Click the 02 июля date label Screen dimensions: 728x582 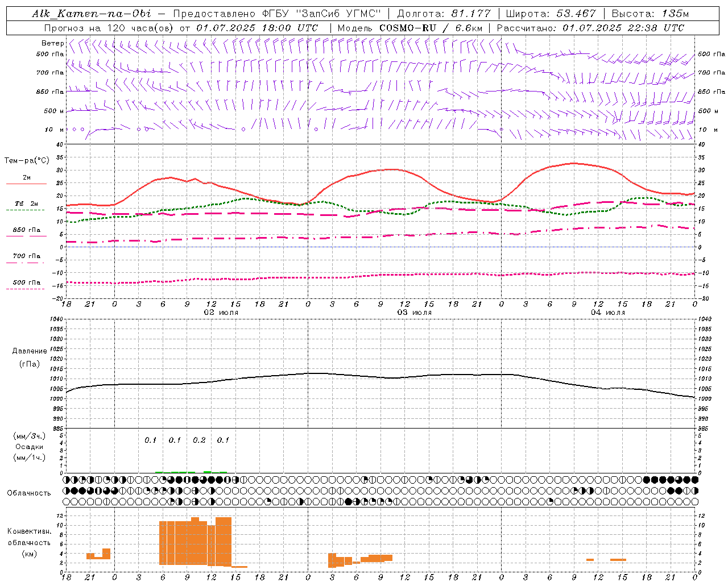(x=221, y=313)
